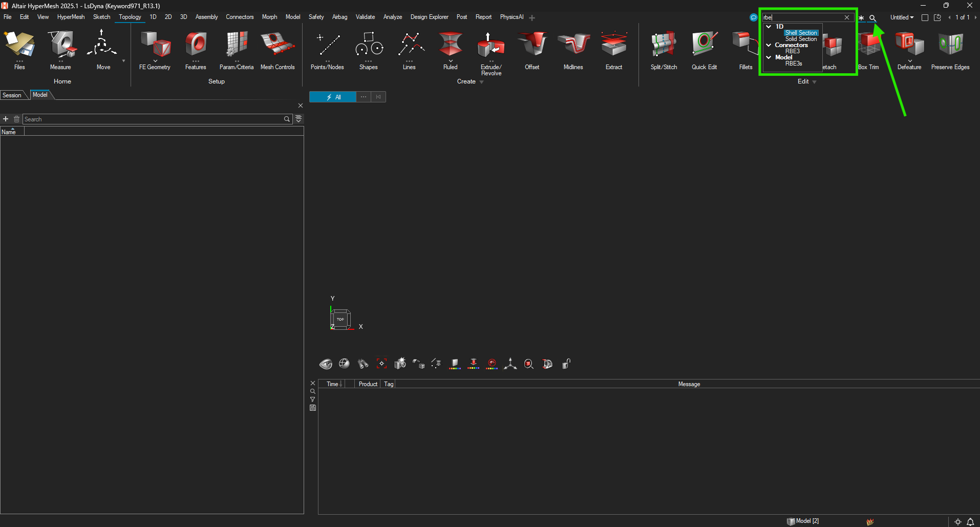
Task: Choose Shell Section from search results
Action: pyautogui.click(x=801, y=33)
